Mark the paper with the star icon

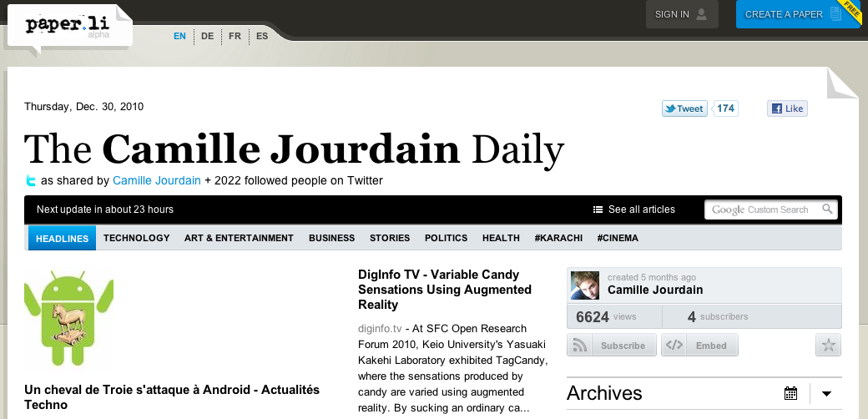828,345
